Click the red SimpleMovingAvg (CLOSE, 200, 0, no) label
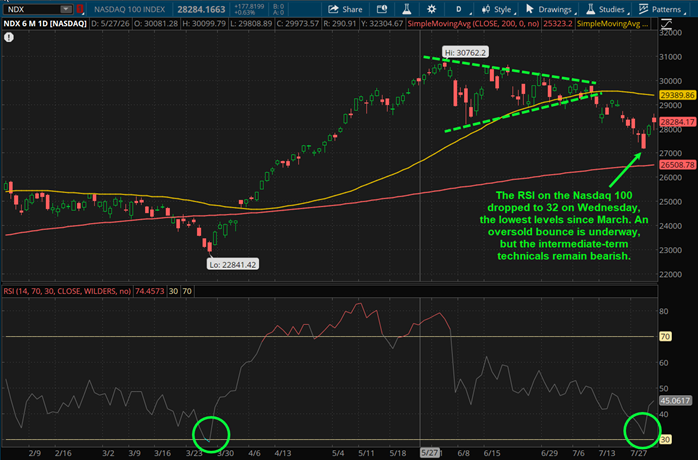This screenshot has width=699, height=460. [x=473, y=24]
